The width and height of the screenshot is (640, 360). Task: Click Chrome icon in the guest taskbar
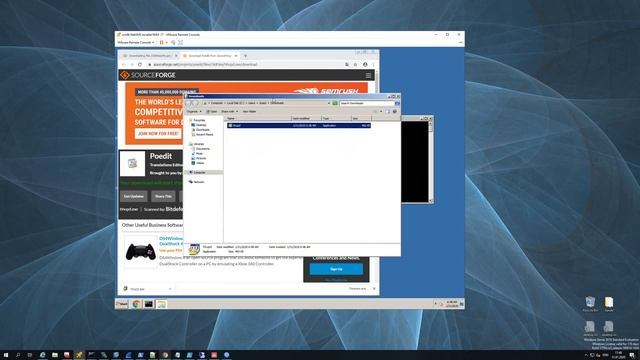coord(136,304)
